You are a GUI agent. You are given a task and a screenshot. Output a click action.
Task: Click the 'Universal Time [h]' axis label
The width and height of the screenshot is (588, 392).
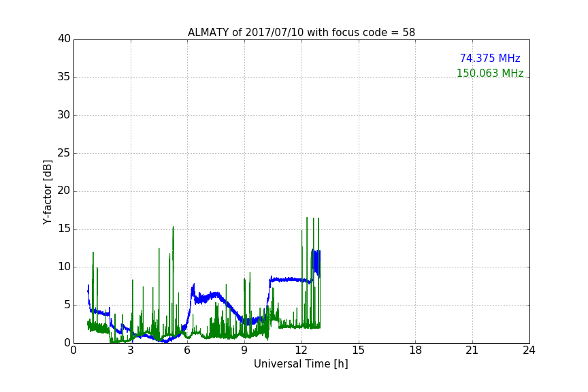(301, 364)
